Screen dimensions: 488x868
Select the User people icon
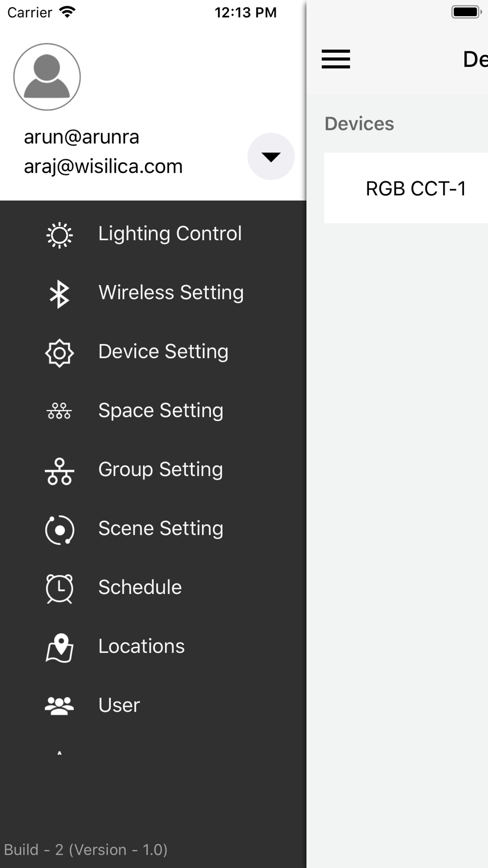coord(60,706)
